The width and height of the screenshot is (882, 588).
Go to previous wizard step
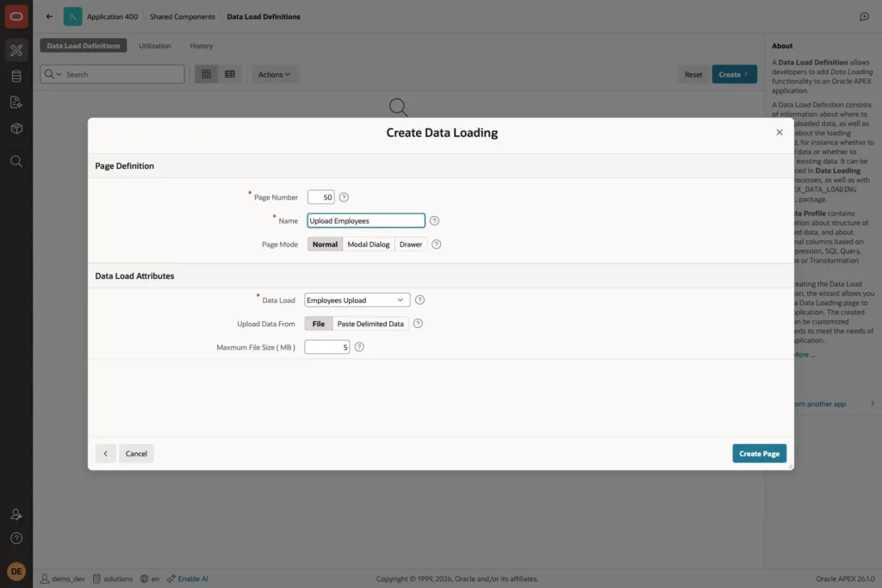106,454
